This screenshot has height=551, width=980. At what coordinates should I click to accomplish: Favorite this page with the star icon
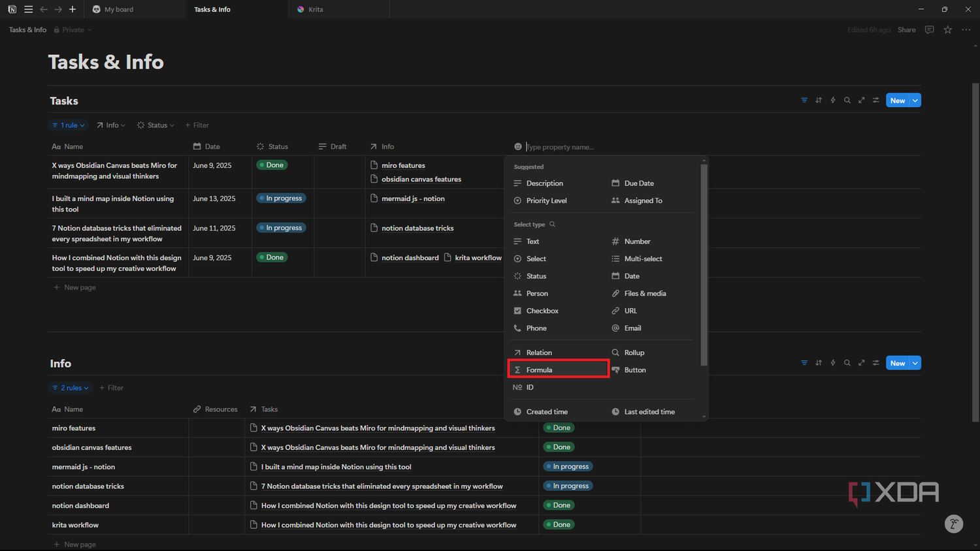(x=948, y=30)
